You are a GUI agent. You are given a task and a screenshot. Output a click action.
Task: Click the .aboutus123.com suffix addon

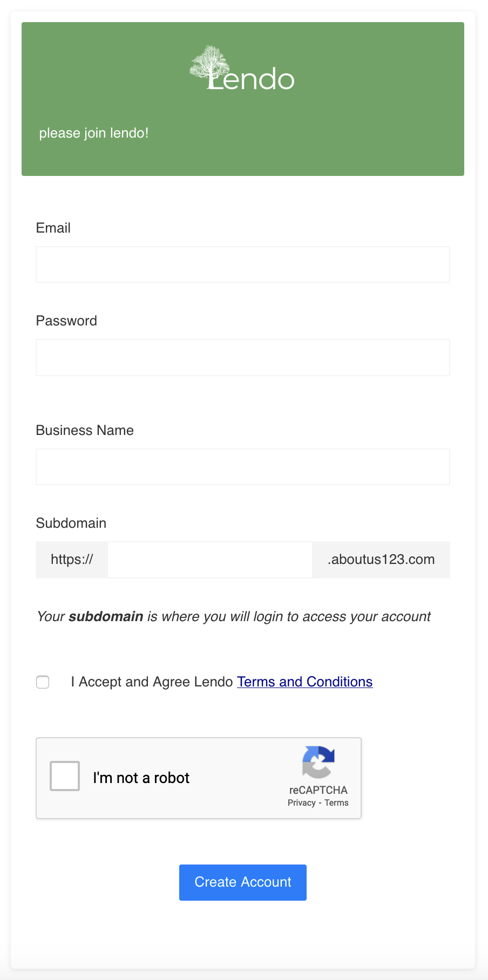pyautogui.click(x=381, y=560)
